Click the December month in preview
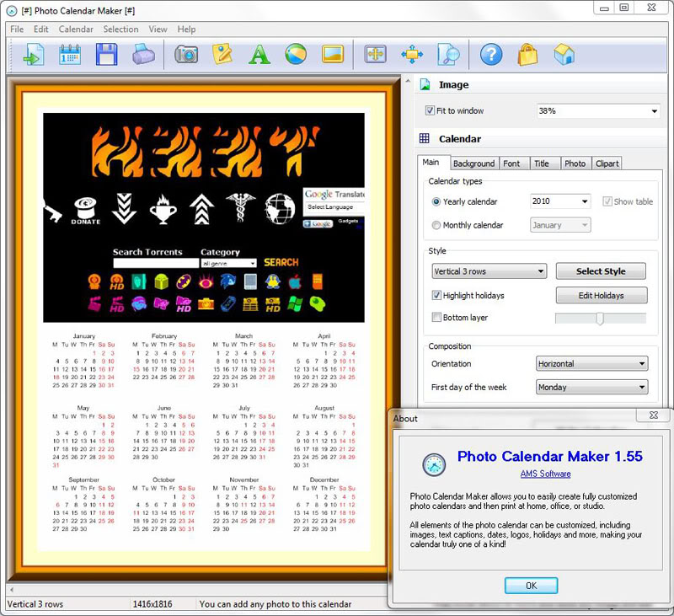This screenshot has height=616, width=674. [324, 504]
